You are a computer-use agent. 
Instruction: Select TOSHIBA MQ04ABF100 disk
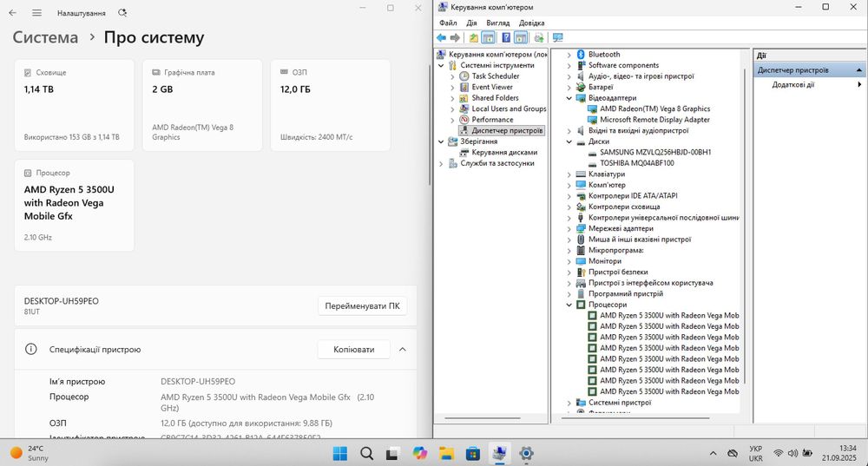[x=637, y=163]
